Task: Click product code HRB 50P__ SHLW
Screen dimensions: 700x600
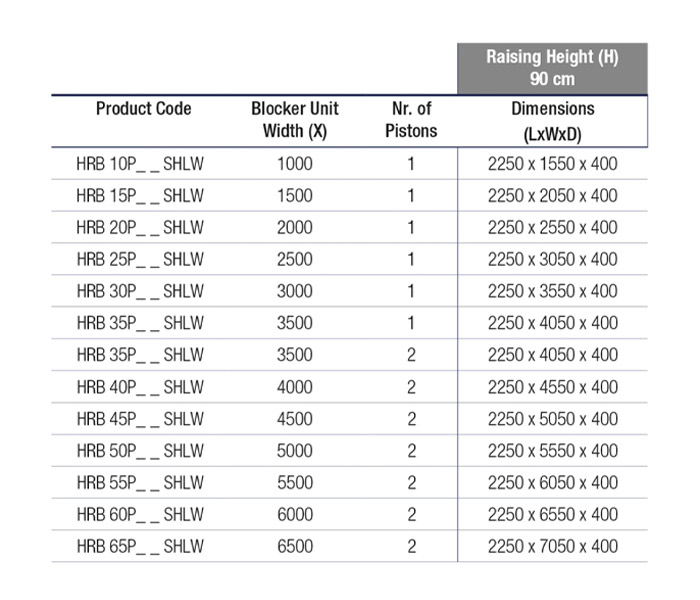Action: 140,451
